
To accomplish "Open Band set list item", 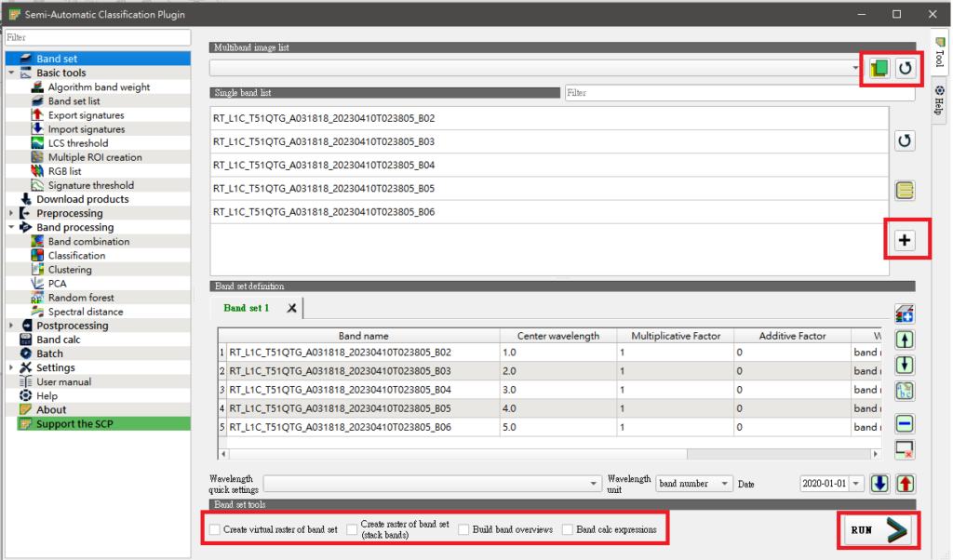I will [74, 100].
